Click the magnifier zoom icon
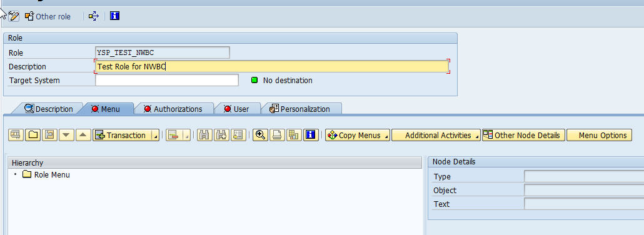Screen dimensions: 644x235 [260, 135]
